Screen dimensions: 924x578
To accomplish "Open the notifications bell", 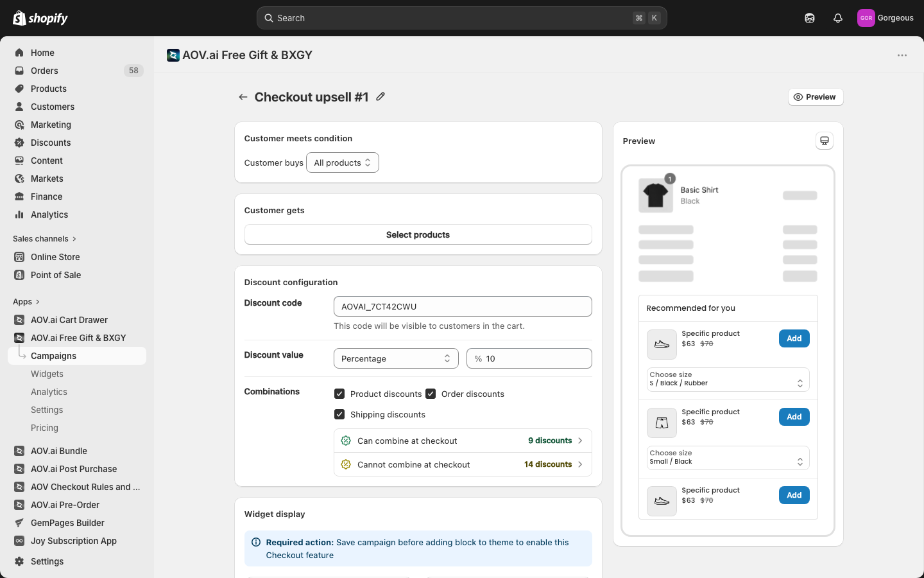I will pos(838,18).
